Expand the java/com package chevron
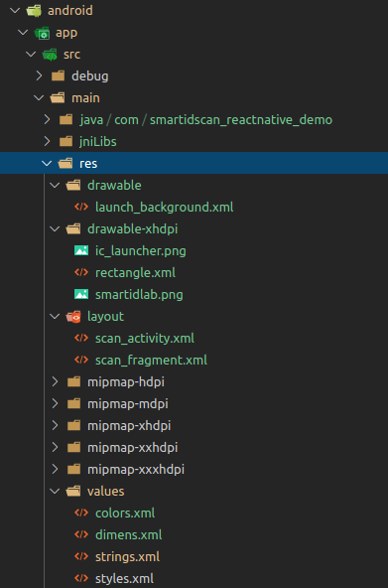 tap(47, 120)
